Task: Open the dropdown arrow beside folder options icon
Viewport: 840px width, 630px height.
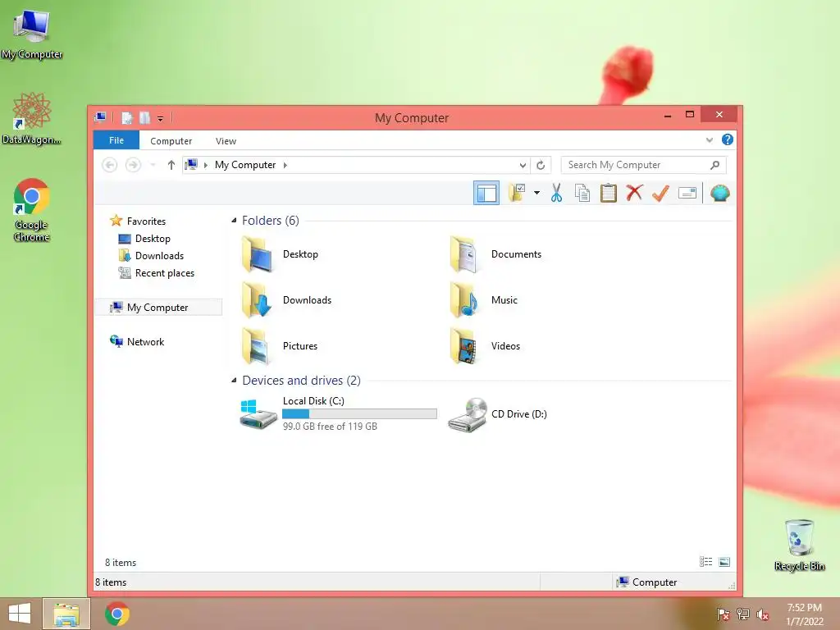Action: click(x=536, y=193)
